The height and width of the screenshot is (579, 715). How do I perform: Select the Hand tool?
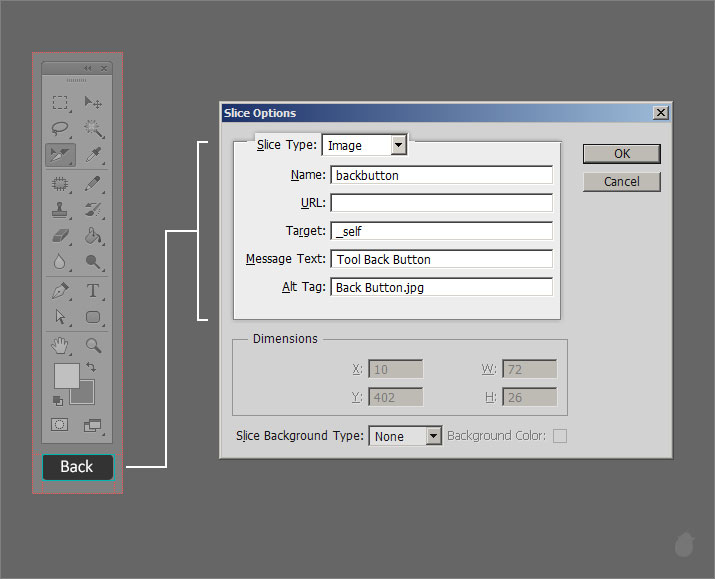[60, 346]
